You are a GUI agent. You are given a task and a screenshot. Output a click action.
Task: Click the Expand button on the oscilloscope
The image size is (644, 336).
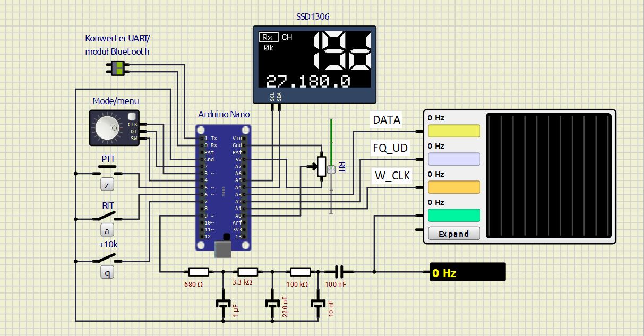pyautogui.click(x=454, y=234)
